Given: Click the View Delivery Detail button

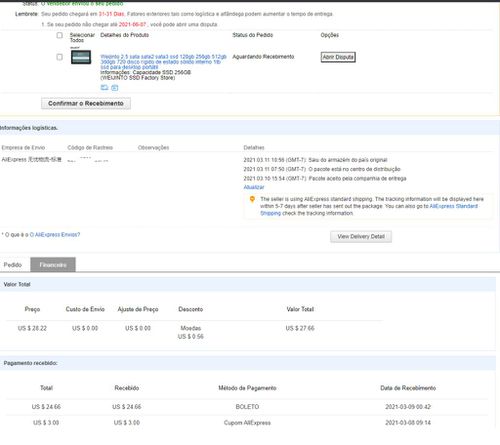Looking at the screenshot, I should [x=361, y=236].
